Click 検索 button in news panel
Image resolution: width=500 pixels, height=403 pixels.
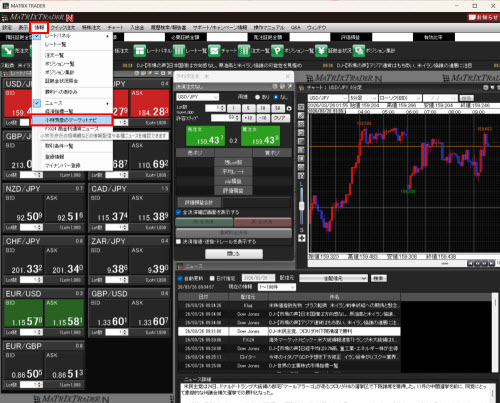[379, 278]
